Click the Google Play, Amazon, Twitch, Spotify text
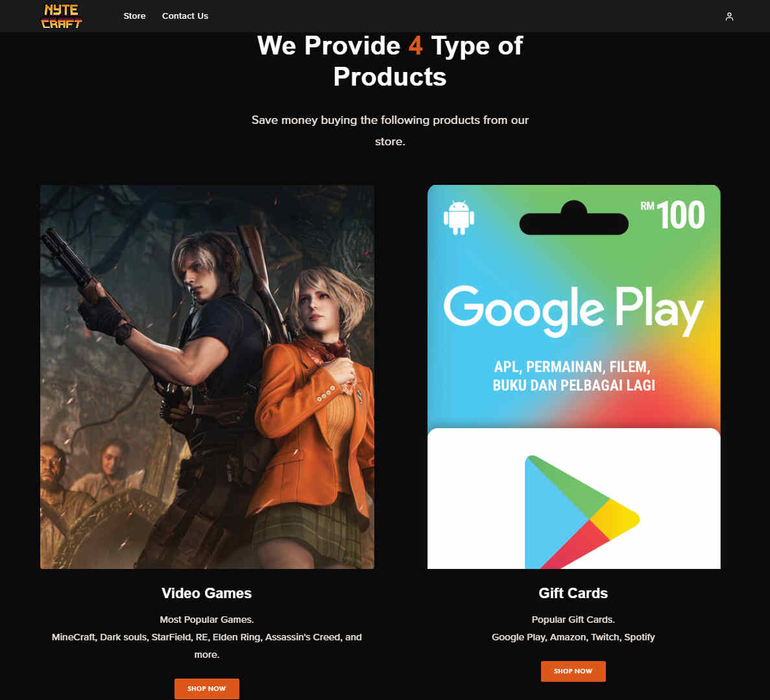The height and width of the screenshot is (700, 770). 573,637
